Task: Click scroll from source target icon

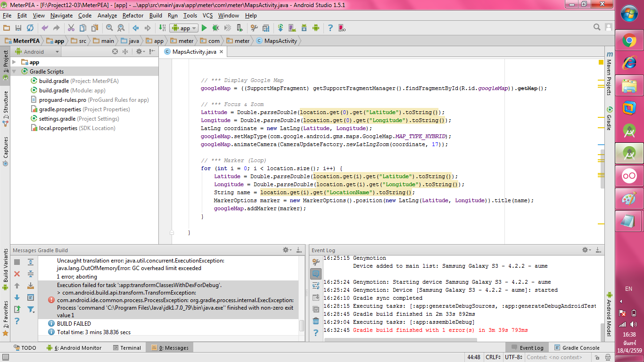Action: coord(115,52)
